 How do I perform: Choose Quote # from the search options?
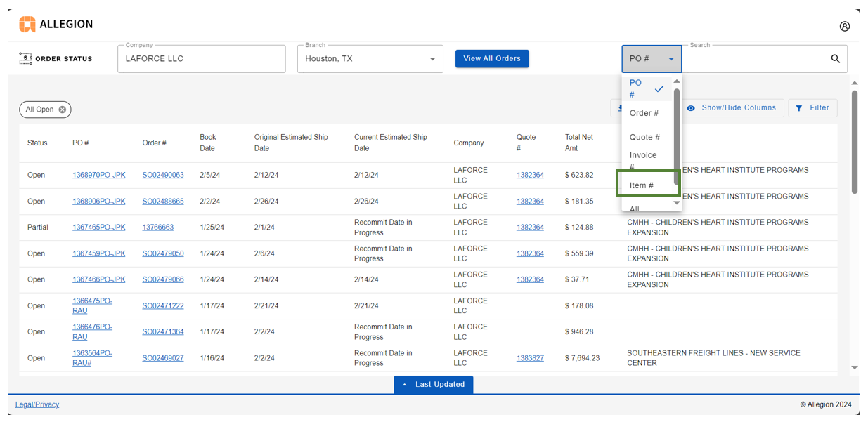tap(647, 138)
